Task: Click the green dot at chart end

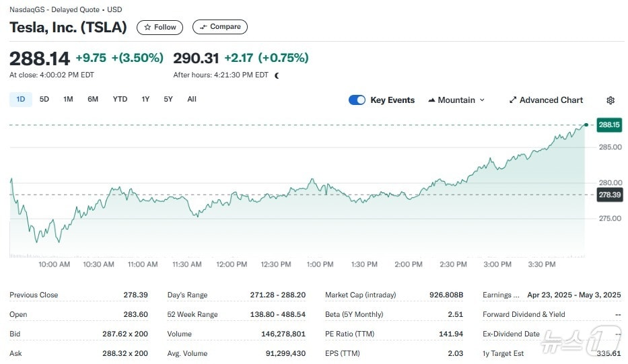Action: 586,125
